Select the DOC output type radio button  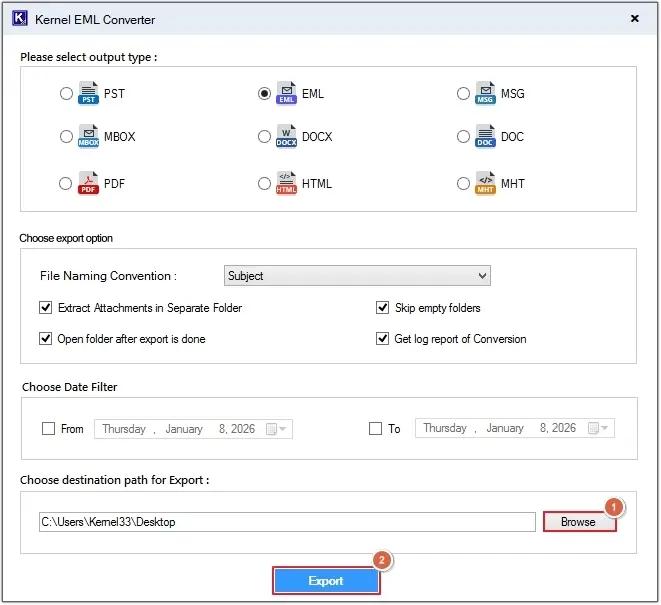click(x=464, y=137)
